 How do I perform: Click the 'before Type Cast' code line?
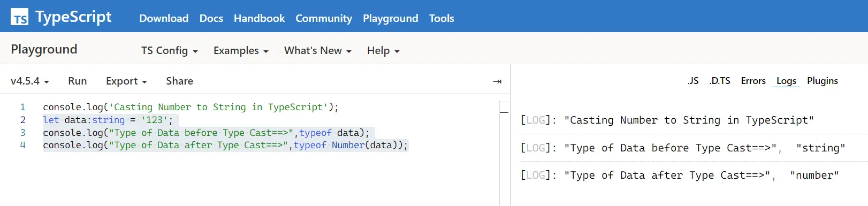pyautogui.click(x=206, y=133)
